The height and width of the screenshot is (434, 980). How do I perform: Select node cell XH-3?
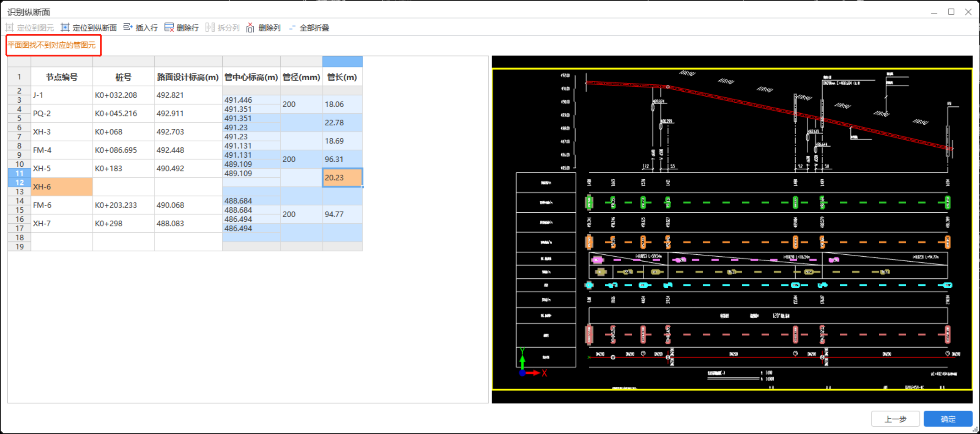click(62, 132)
